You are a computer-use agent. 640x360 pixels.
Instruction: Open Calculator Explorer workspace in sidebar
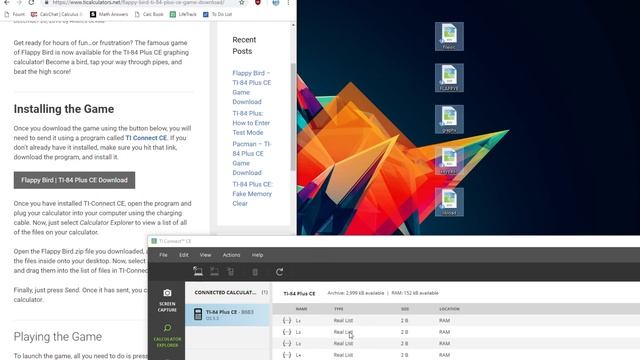pos(167,336)
